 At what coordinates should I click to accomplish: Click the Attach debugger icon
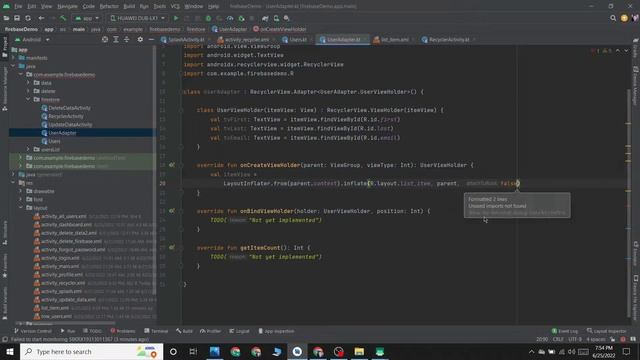click(x=241, y=18)
